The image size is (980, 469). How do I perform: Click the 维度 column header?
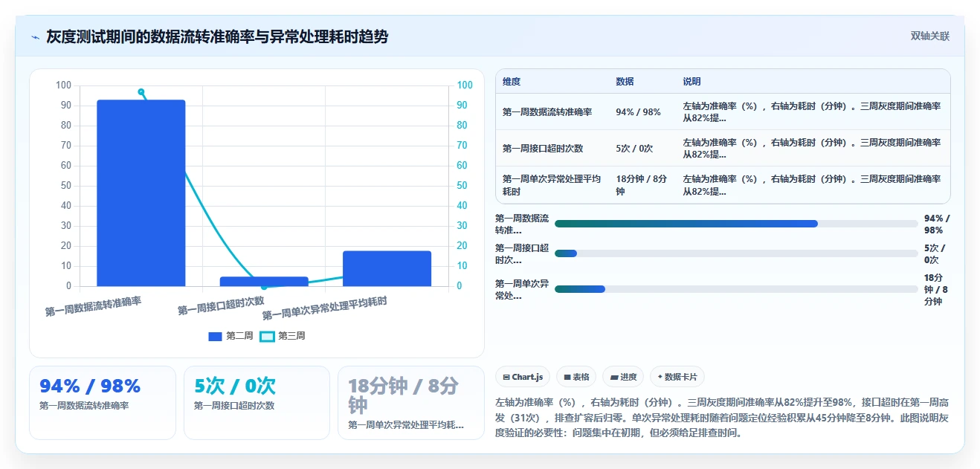pyautogui.click(x=512, y=82)
